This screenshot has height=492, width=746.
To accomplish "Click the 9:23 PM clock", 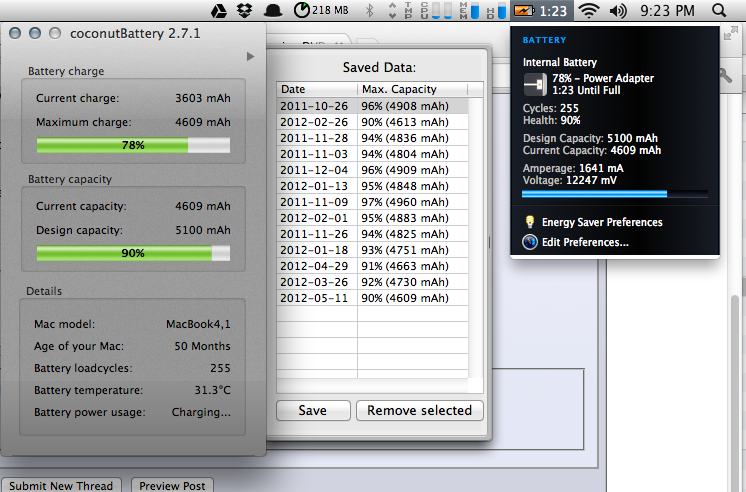I will point(667,10).
